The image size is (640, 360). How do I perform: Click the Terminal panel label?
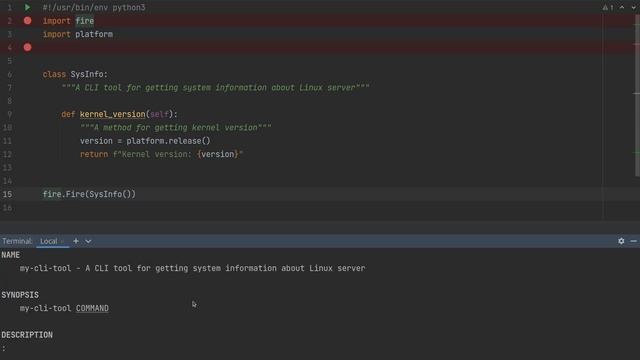point(17,241)
